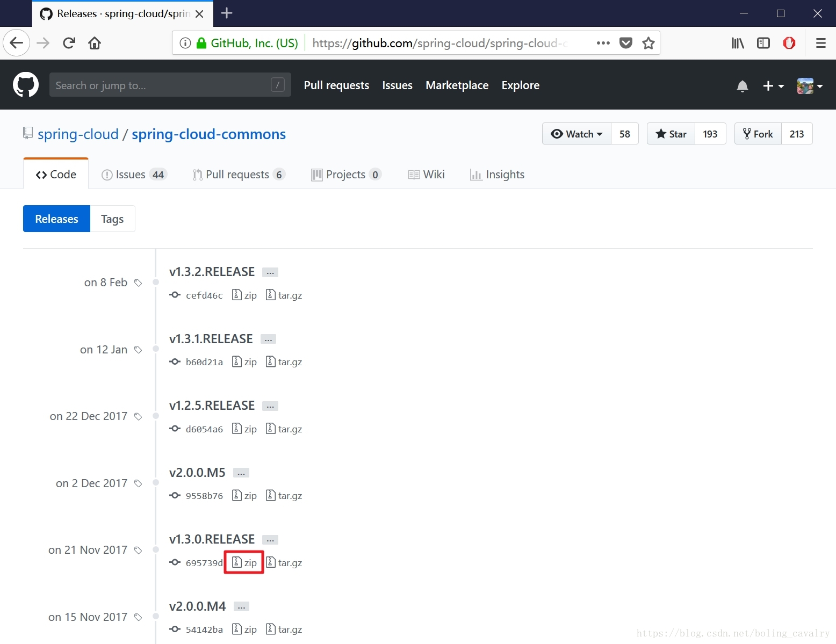
Task: Star the spring-cloud-commons repository
Action: (x=671, y=134)
